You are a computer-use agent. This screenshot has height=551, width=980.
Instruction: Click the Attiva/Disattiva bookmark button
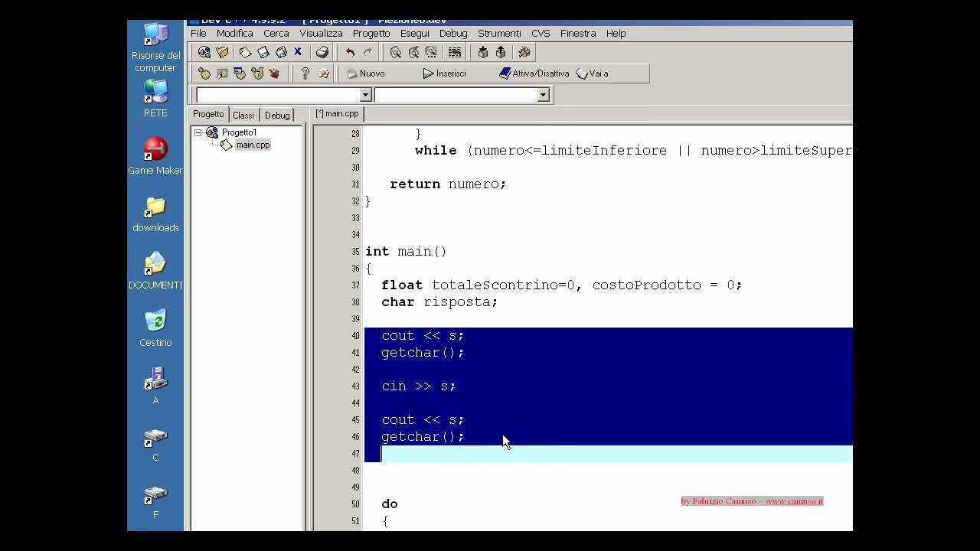point(534,73)
